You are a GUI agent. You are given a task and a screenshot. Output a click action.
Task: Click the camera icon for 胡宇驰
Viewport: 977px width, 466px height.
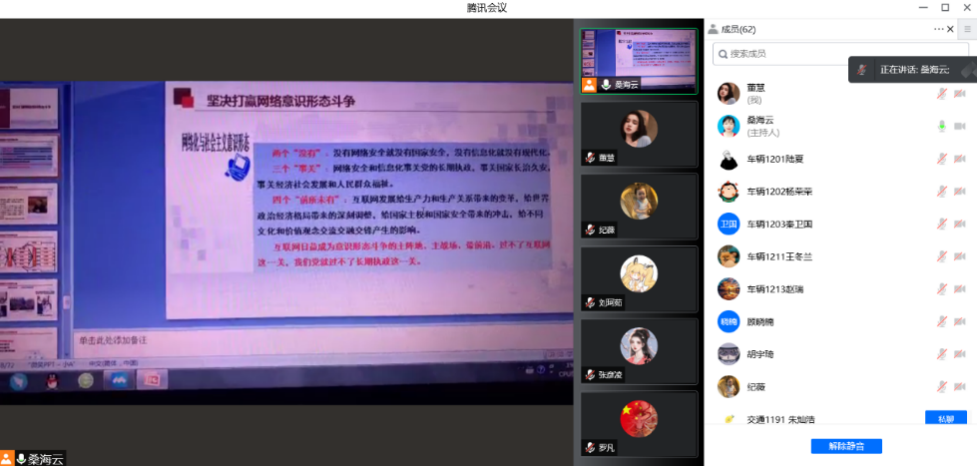[x=960, y=354]
